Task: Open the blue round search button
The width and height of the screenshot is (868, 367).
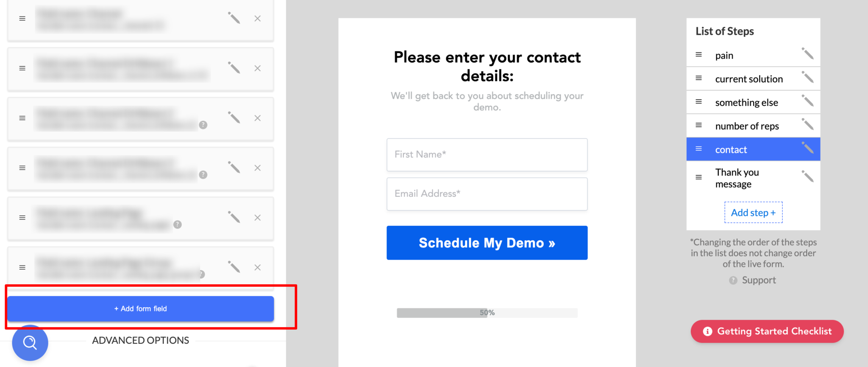Action: [x=30, y=342]
